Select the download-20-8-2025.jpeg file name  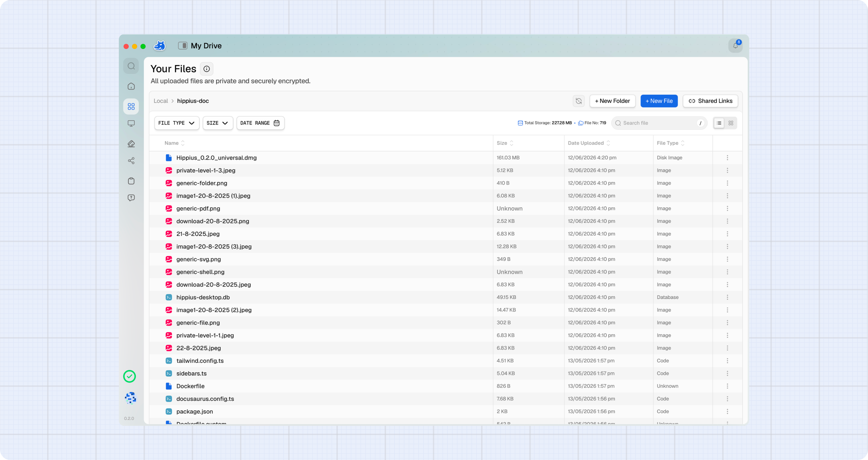[x=214, y=285]
